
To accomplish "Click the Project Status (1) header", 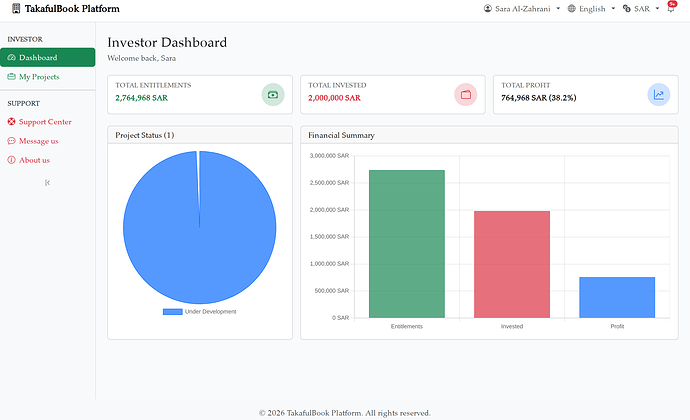I will point(145,135).
